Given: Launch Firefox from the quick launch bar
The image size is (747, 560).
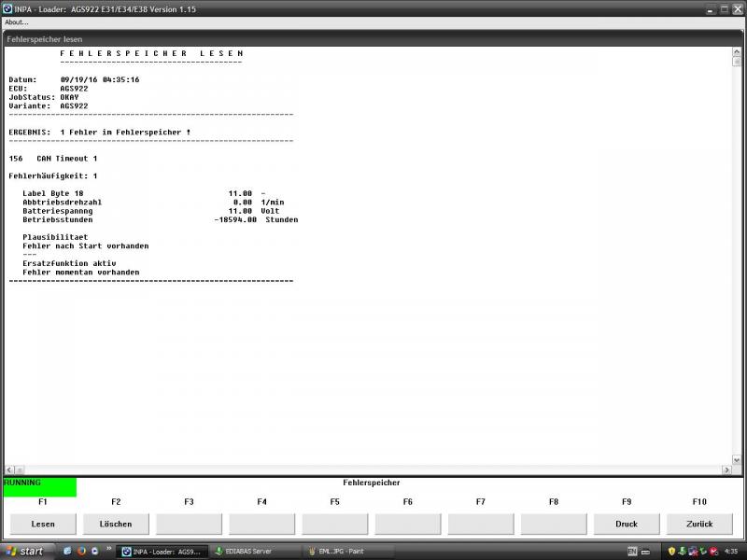Looking at the screenshot, I should (x=81, y=551).
